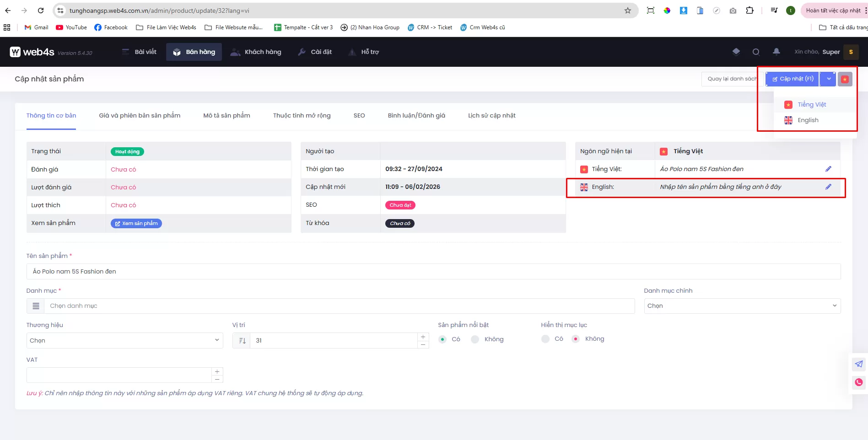The image size is (868, 440).
Task: Select 'Không' for Sản phẩm nổi bật
Action: [475, 339]
